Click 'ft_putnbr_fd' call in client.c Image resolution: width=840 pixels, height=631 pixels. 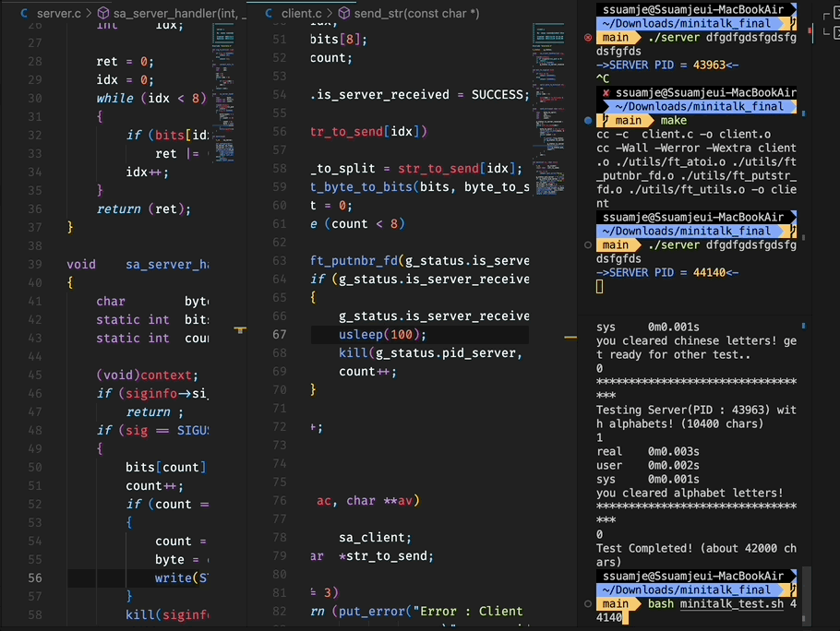point(354,261)
